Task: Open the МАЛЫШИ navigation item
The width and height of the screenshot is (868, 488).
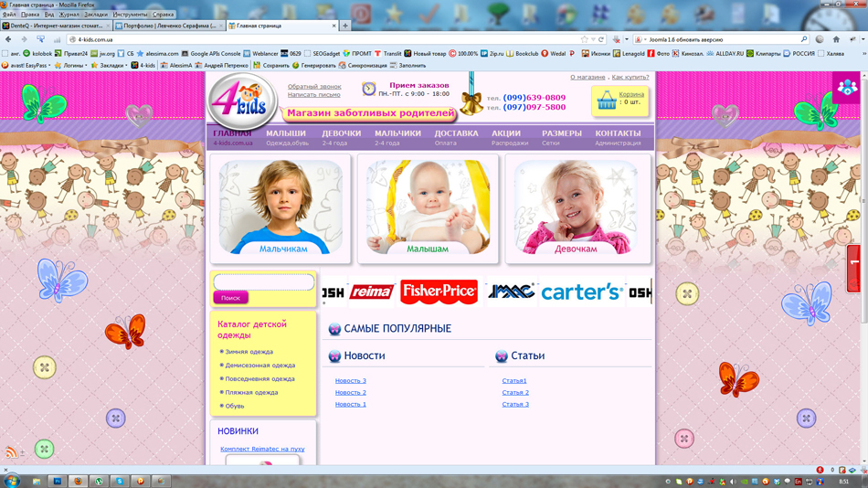Action: [286, 137]
